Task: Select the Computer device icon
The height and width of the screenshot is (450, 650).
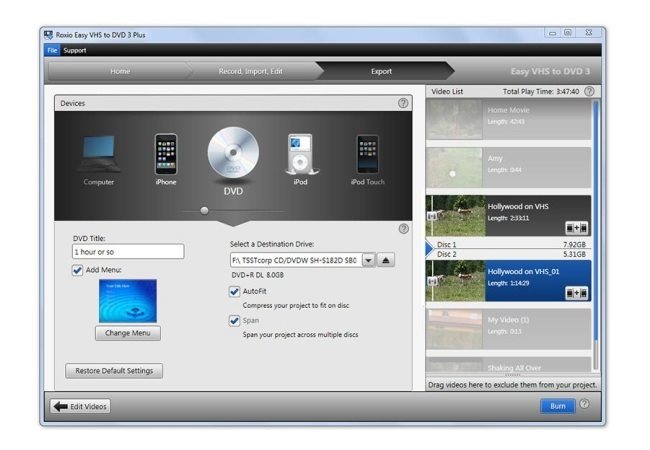Action: [x=99, y=154]
